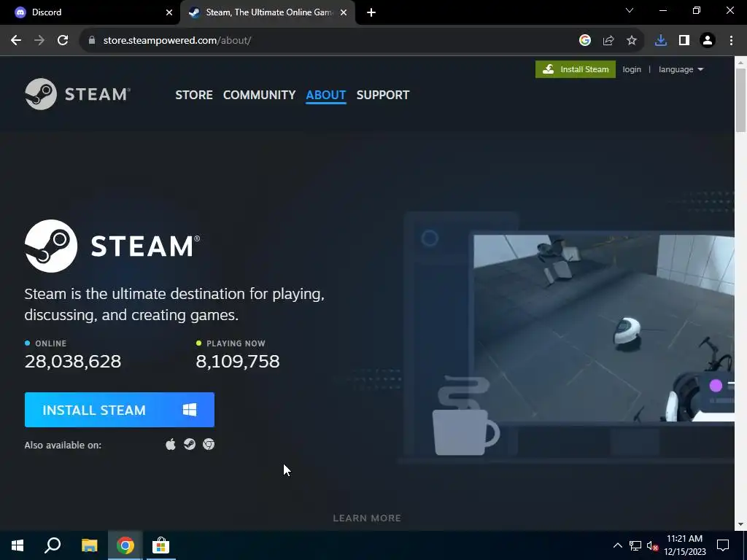Toggle the browser side panel

(x=684, y=41)
